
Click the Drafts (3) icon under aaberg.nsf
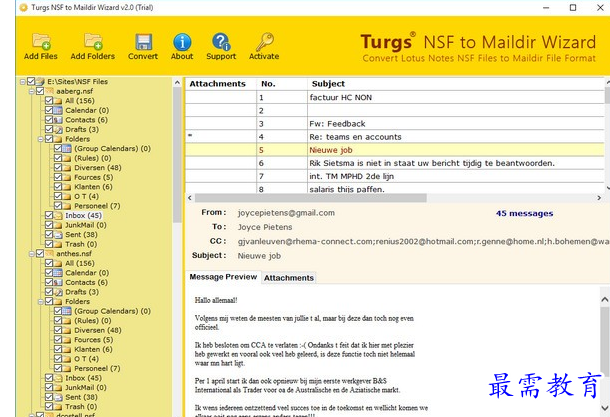(x=58, y=130)
